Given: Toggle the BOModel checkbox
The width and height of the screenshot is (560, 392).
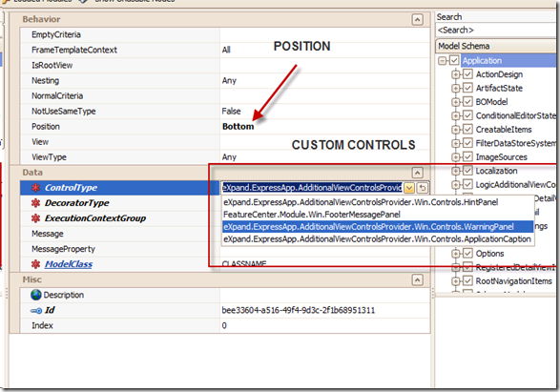Looking at the screenshot, I should click(x=467, y=102).
